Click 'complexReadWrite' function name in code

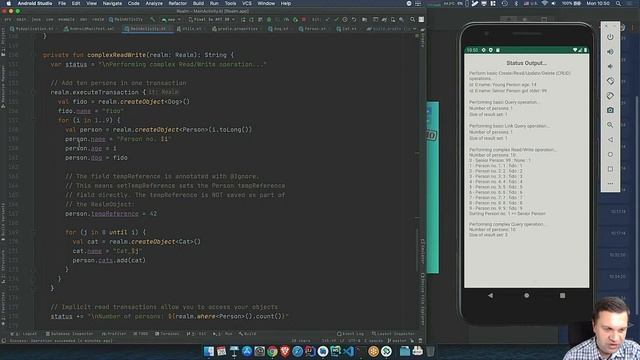[x=116, y=55]
